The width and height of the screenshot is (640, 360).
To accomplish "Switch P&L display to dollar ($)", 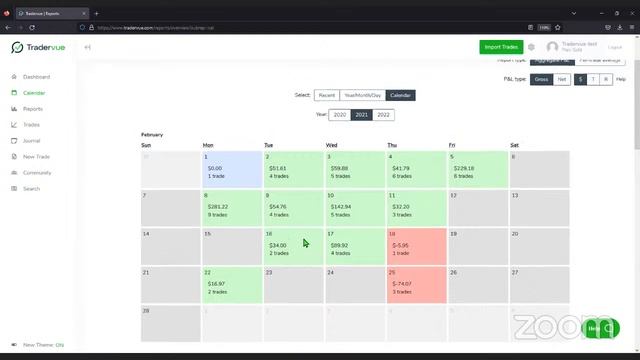I will pos(580,79).
